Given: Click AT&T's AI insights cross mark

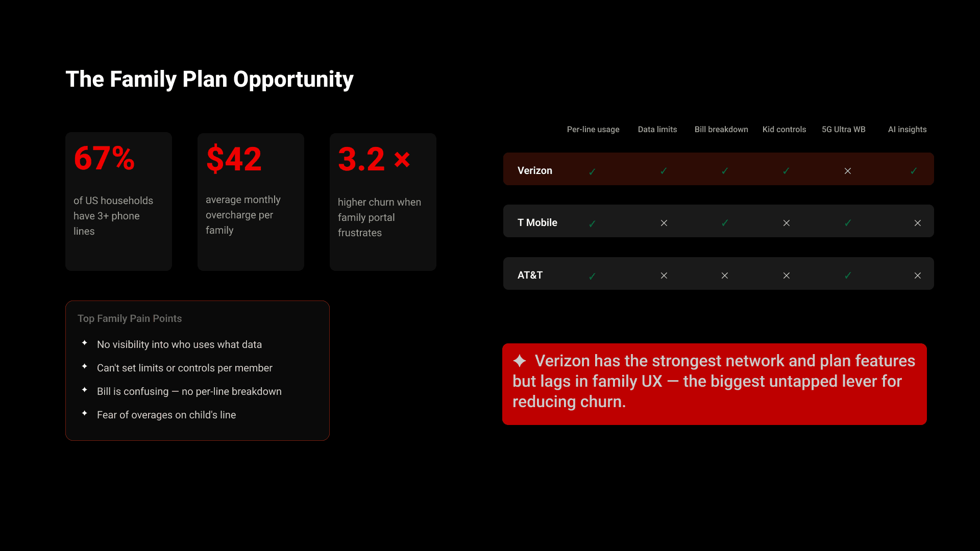Looking at the screenshot, I should [x=918, y=275].
